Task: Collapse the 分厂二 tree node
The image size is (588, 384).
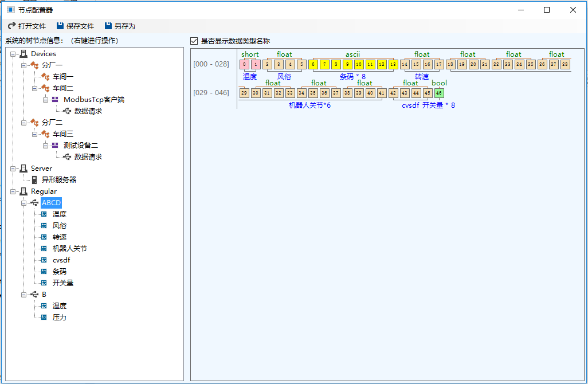Action: point(23,123)
